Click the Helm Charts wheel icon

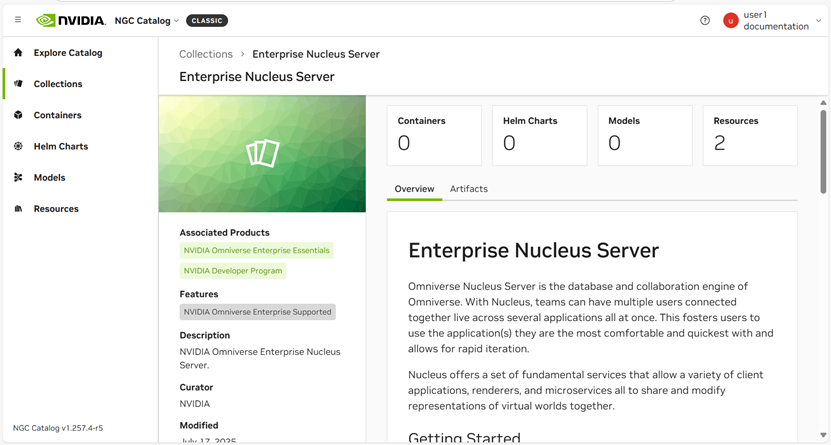18,146
